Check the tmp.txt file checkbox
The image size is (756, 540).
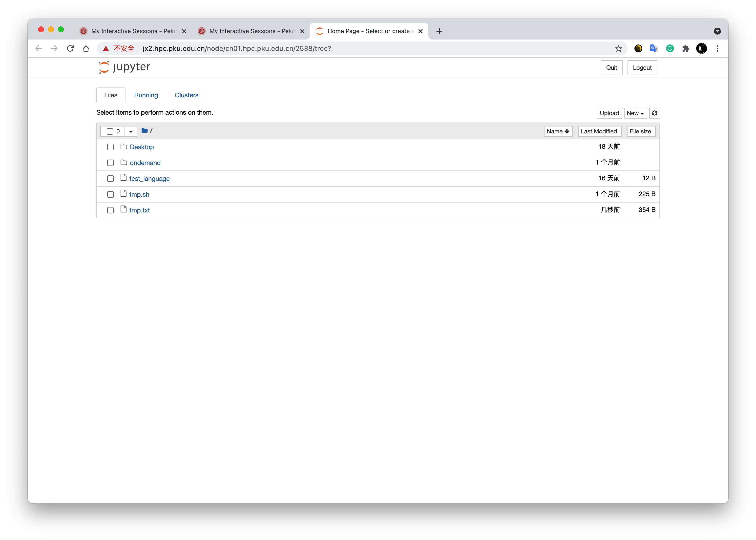pos(110,210)
